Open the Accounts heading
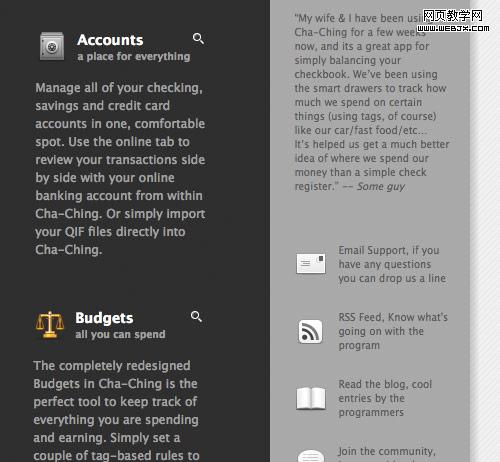 click(110, 40)
